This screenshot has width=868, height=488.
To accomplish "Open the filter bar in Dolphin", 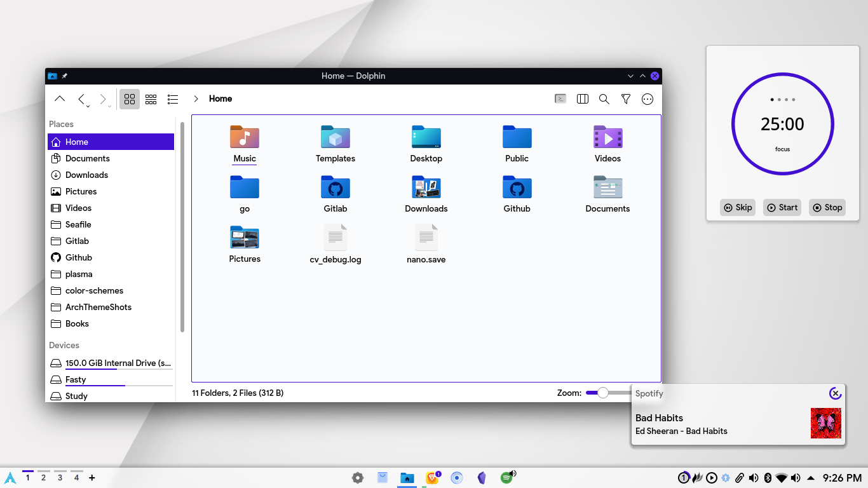I will (x=626, y=99).
